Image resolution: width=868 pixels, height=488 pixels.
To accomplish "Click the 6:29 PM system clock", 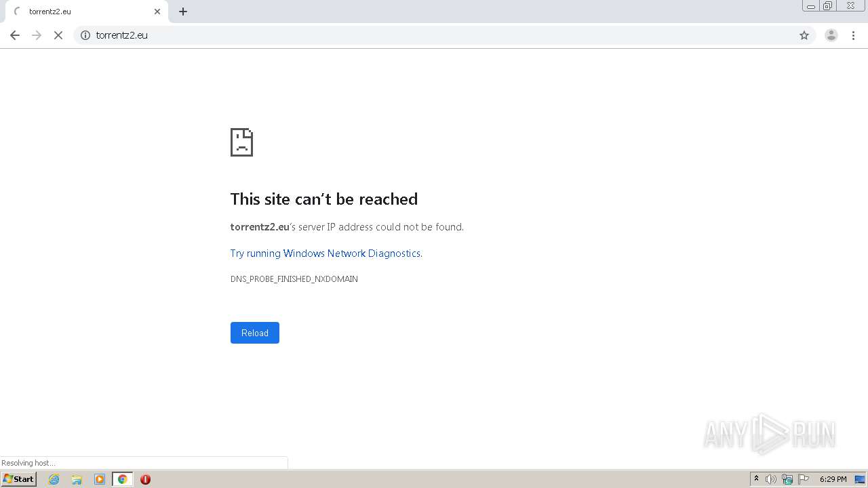I will click(833, 479).
